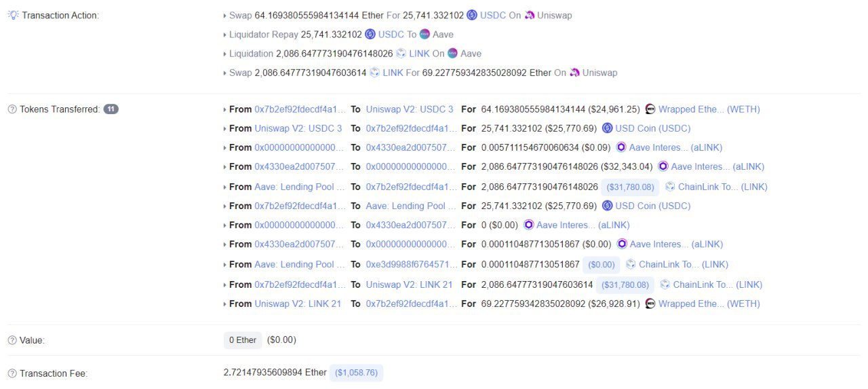The height and width of the screenshot is (389, 868).
Task: Open To address 0x4330ea2d007507 in $0.09 row
Action: (x=411, y=147)
